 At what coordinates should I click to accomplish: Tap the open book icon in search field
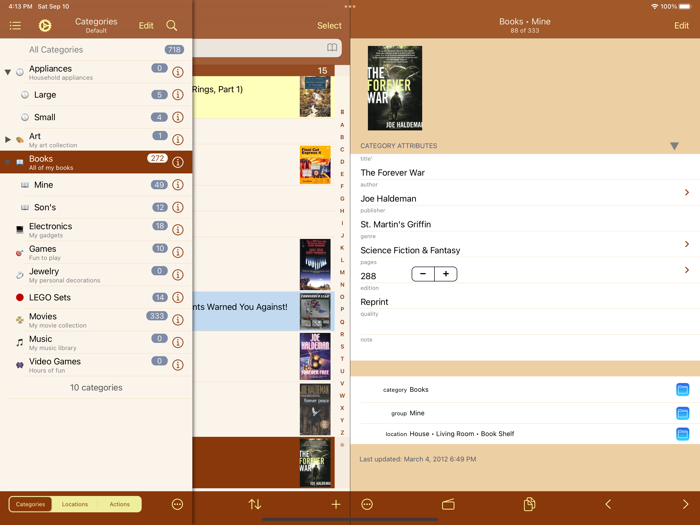332,47
